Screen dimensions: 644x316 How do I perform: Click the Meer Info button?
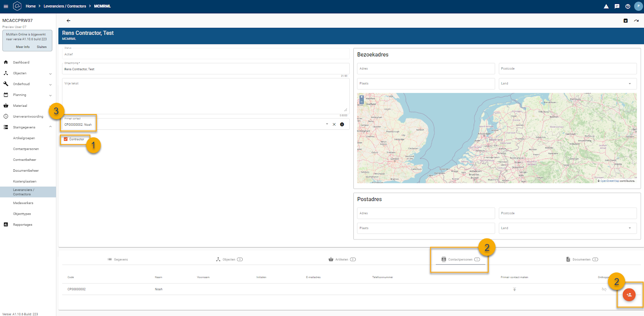[23, 47]
